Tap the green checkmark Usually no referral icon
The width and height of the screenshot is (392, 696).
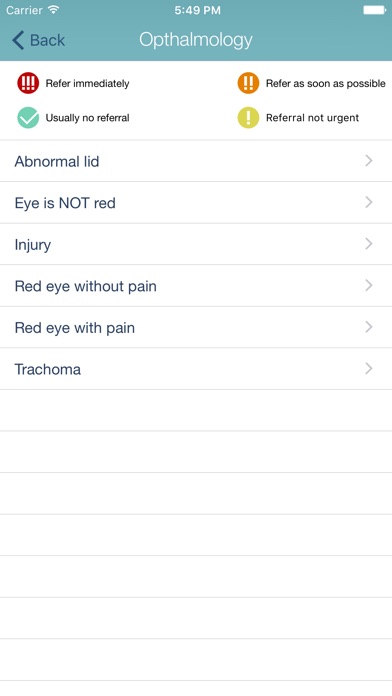(x=28, y=118)
